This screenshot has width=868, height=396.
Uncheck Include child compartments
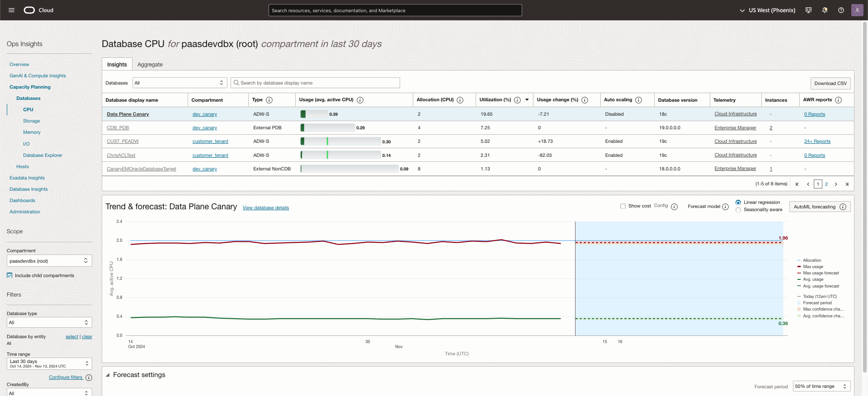tap(9, 275)
